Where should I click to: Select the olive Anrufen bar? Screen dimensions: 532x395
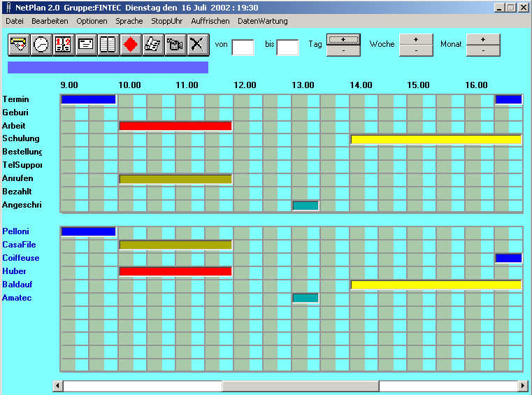pyautogui.click(x=175, y=179)
